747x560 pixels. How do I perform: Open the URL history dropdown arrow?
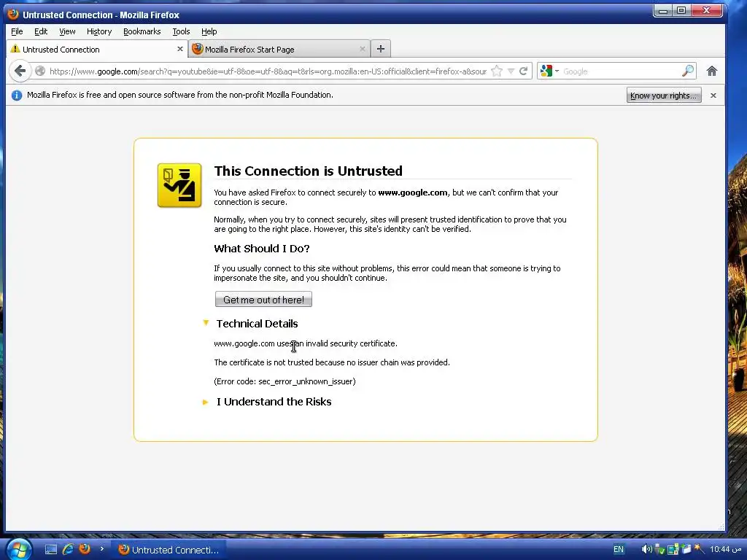coord(511,71)
